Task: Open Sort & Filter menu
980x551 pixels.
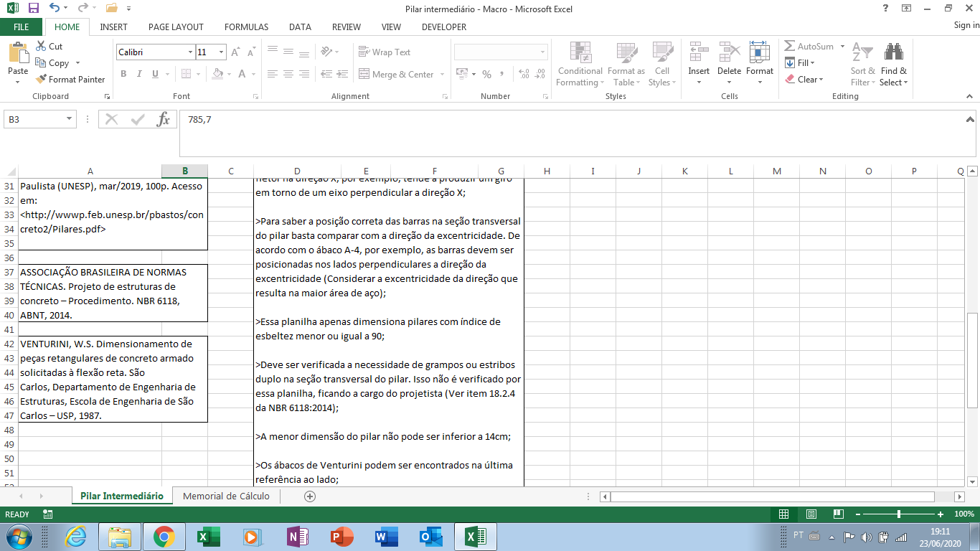Action: (862, 64)
